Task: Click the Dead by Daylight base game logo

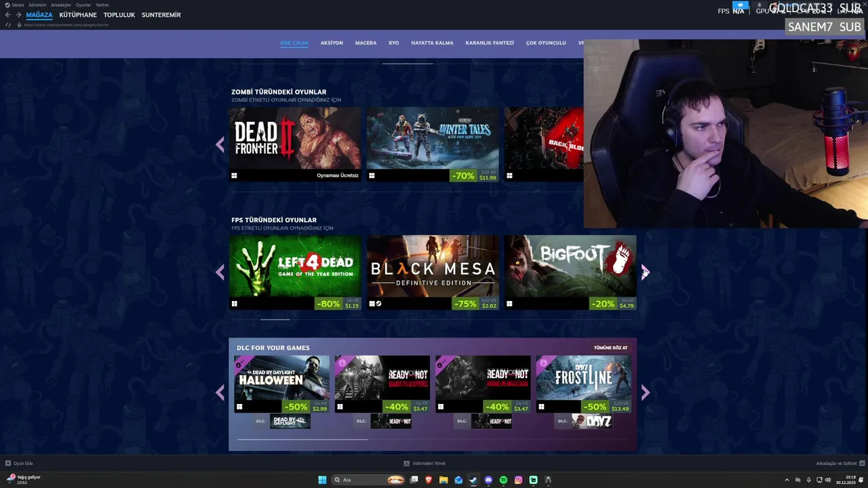Action: tap(290, 421)
